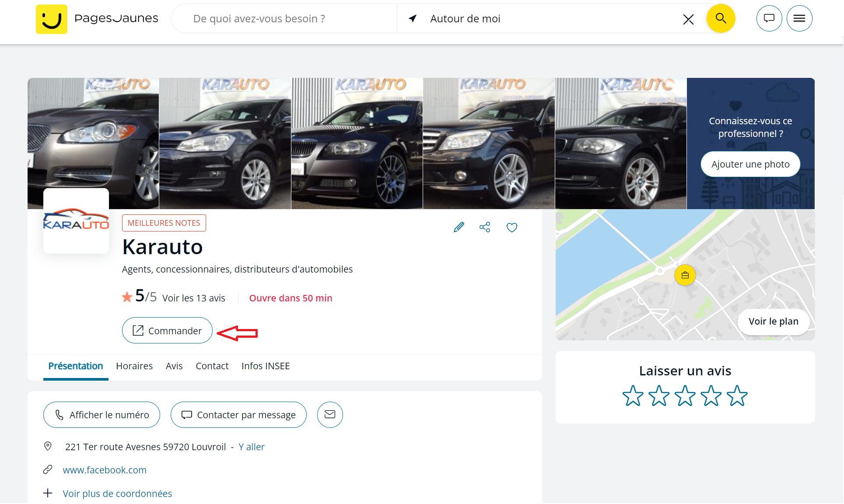Click the pencil edit icon
Screen dimensions: 844x504
point(459,227)
